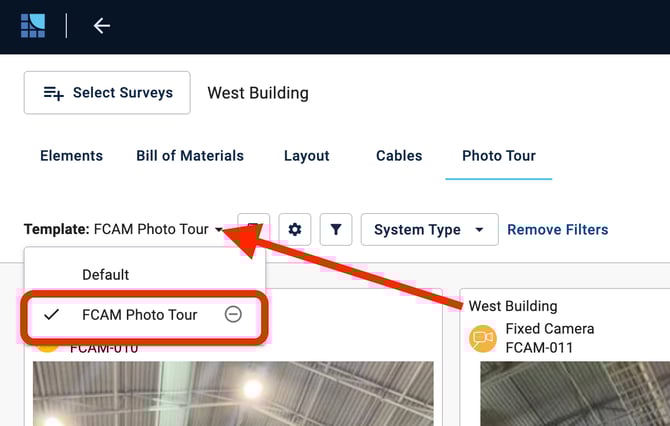The width and height of the screenshot is (670, 426).
Task: Go back using the header arrow
Action: (x=101, y=26)
